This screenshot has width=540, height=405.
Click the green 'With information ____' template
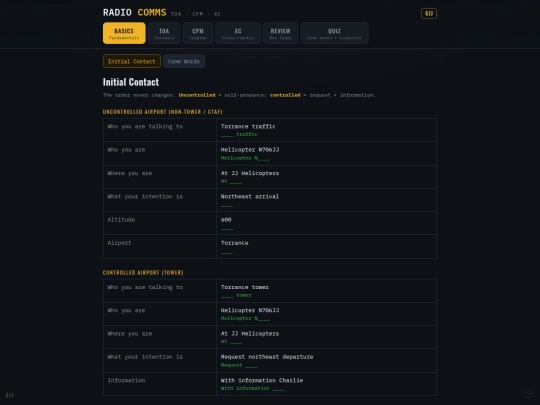(253, 388)
